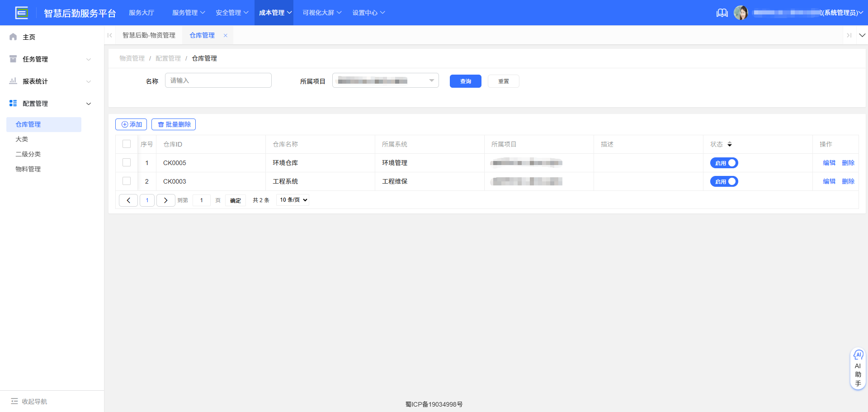
Task: Click the 名称 search input field
Action: point(218,80)
